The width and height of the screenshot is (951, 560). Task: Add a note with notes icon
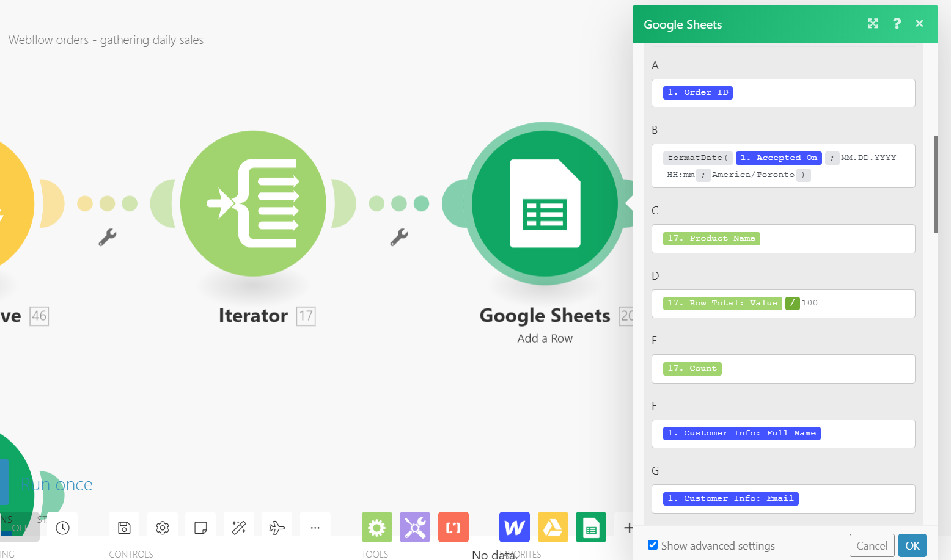(x=200, y=528)
